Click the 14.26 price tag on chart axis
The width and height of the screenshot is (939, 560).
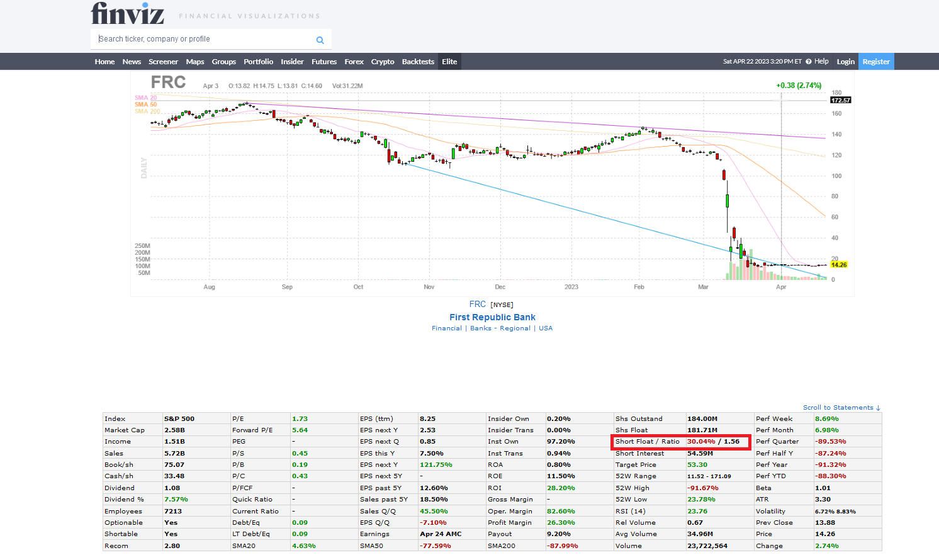[x=839, y=265]
